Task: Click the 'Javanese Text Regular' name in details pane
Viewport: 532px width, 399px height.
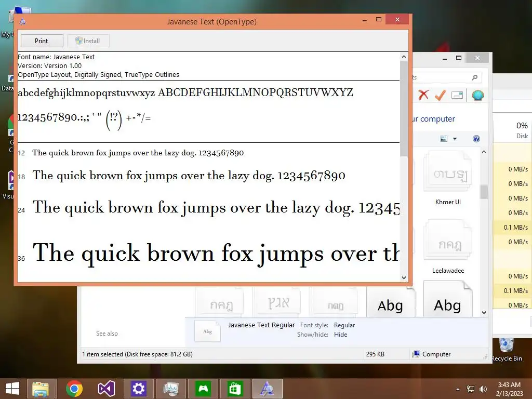Action: (x=262, y=325)
